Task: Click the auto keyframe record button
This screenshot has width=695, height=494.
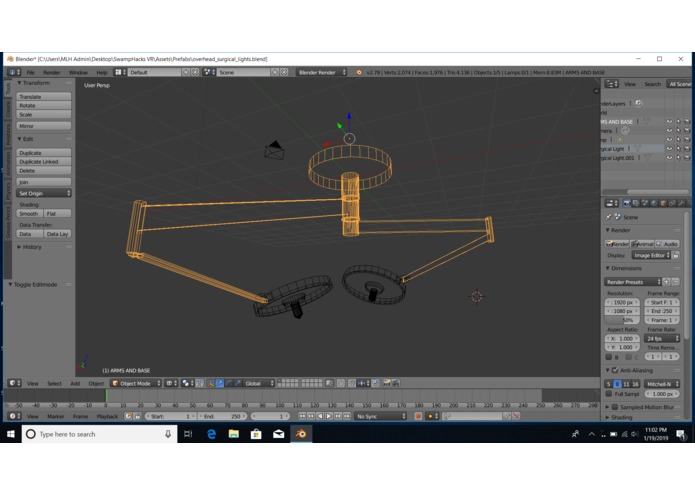Action: point(418,416)
